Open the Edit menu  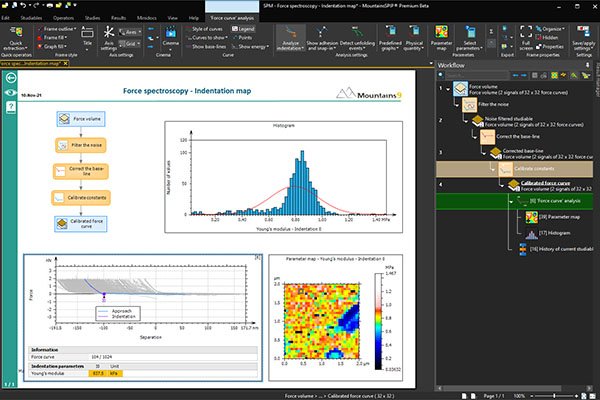pos(5,18)
